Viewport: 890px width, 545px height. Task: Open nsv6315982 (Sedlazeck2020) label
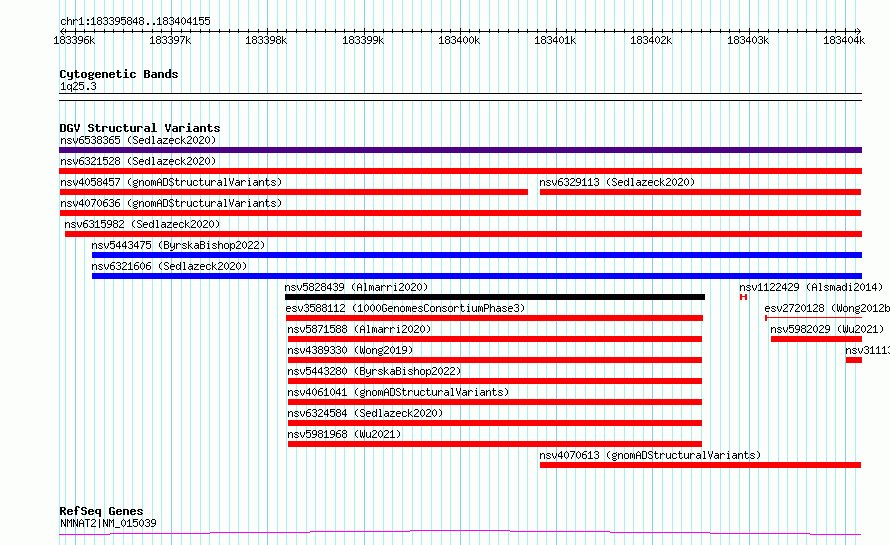click(x=142, y=224)
